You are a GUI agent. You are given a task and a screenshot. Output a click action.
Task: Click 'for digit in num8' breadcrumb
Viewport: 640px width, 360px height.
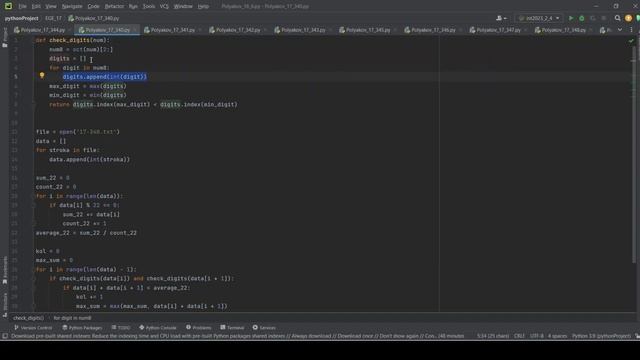73,318
